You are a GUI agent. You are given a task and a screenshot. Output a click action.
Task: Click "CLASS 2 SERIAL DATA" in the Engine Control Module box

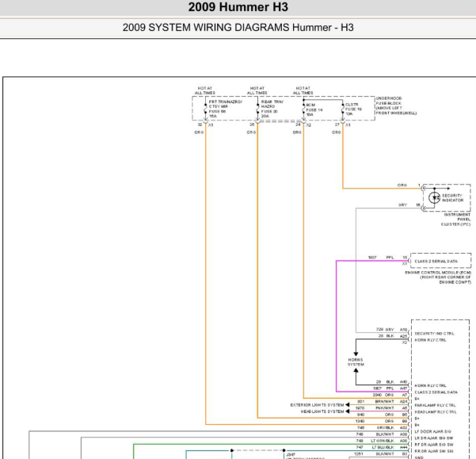(x=436, y=262)
